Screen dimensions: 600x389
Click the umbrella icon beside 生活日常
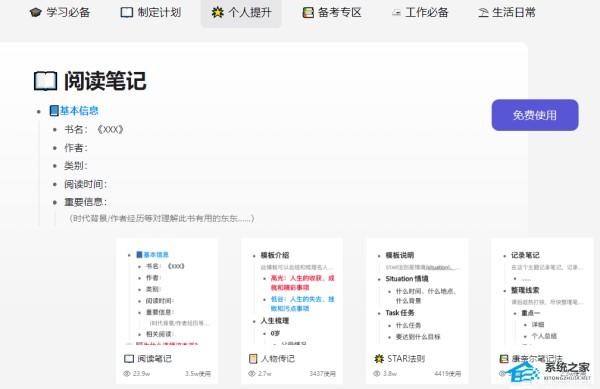tap(483, 13)
